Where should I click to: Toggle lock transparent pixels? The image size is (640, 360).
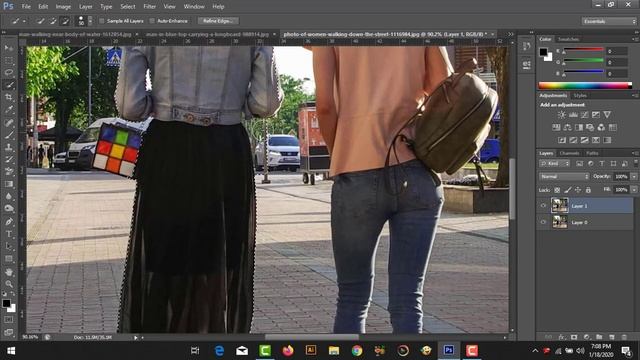click(x=557, y=190)
